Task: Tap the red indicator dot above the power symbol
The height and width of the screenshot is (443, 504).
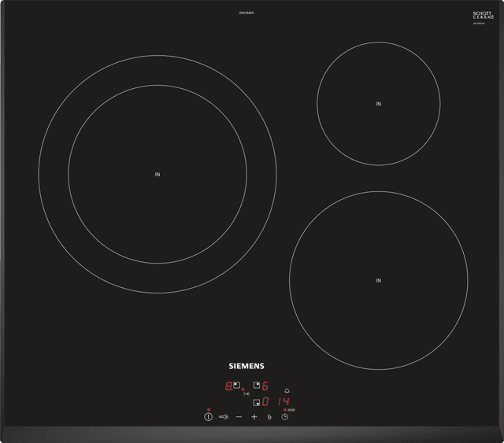Action: point(209,410)
